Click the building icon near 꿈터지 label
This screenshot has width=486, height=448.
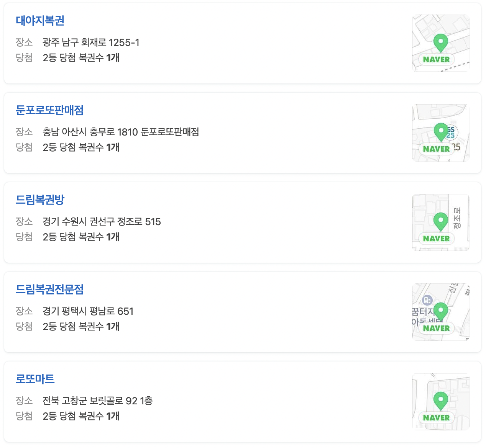(427, 299)
